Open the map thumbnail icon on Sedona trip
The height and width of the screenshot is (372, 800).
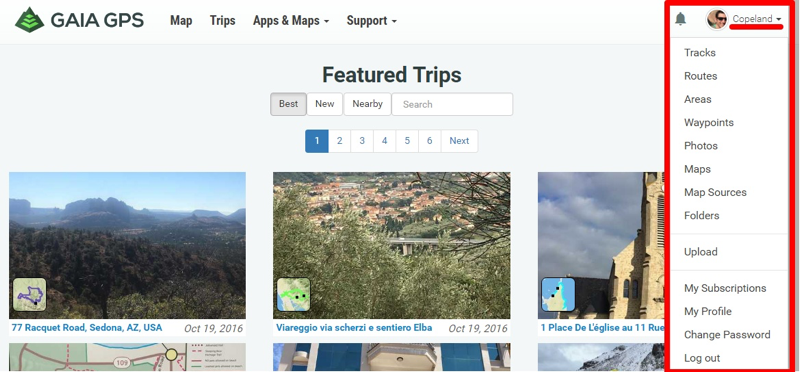[29, 294]
